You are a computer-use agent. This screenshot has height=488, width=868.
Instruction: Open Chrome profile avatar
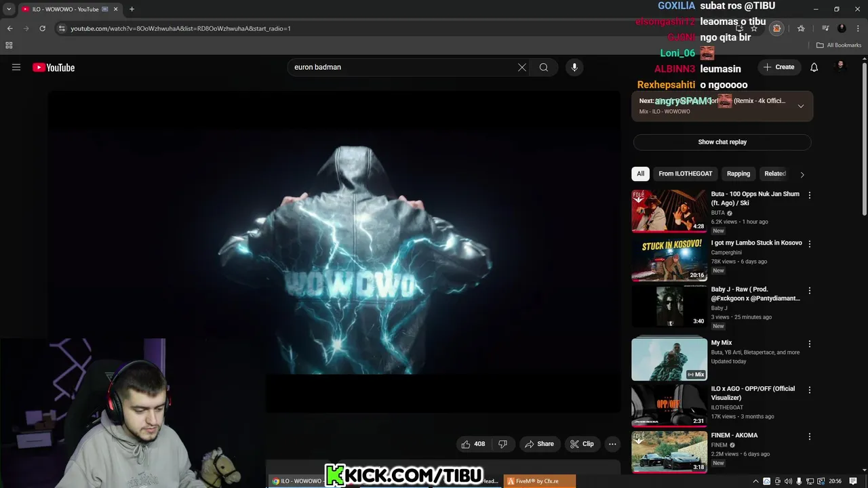point(842,28)
